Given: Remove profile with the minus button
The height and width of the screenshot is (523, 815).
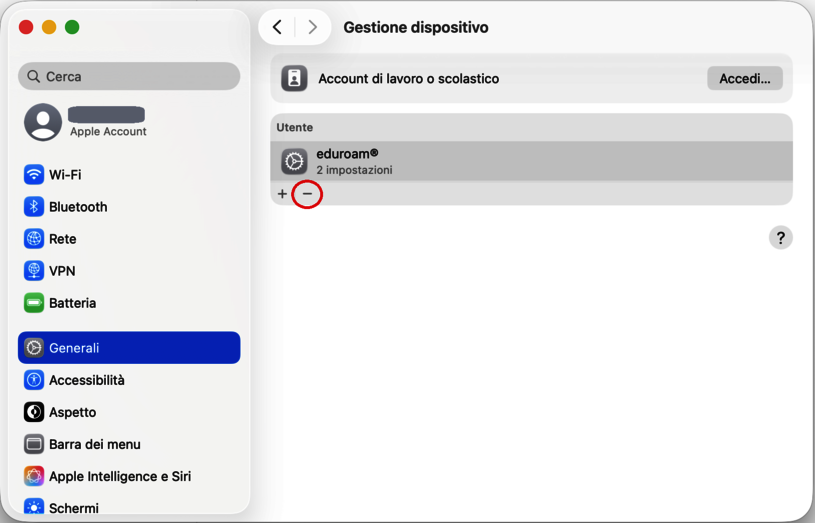Looking at the screenshot, I should coord(307,194).
